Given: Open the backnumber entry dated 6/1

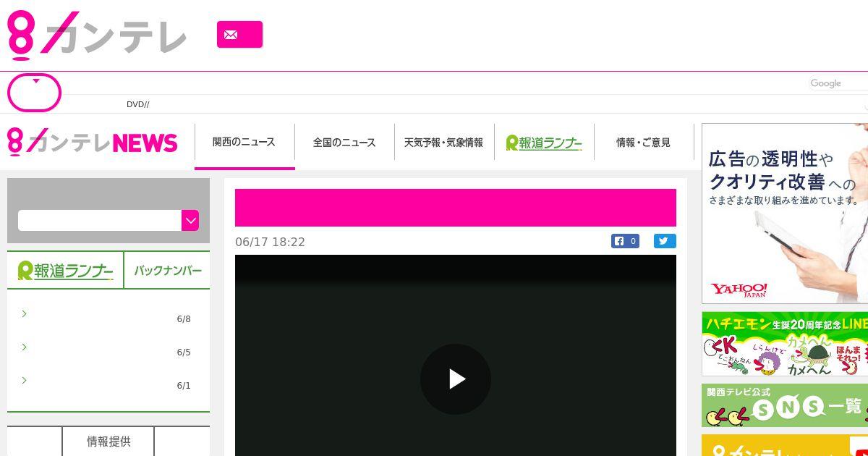Looking at the screenshot, I should pyautogui.click(x=109, y=385).
